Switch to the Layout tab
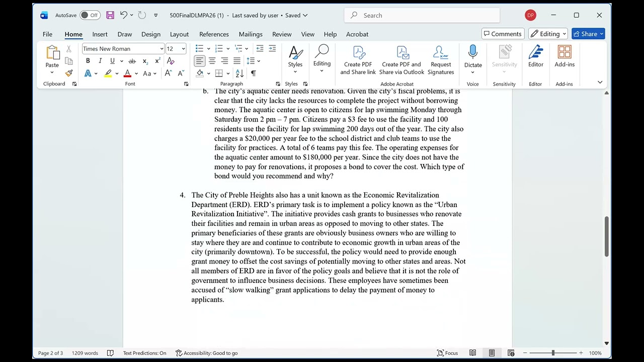This screenshot has width=644, height=362. click(x=179, y=34)
